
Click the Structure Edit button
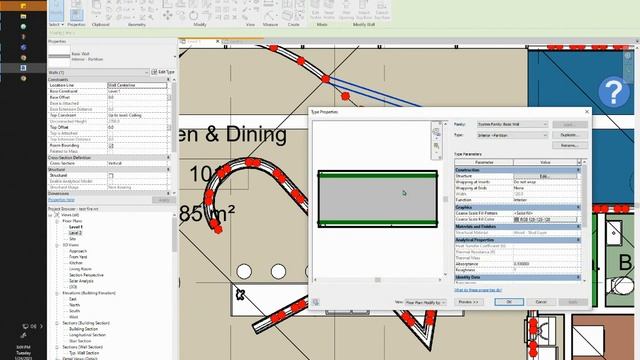[545, 176]
